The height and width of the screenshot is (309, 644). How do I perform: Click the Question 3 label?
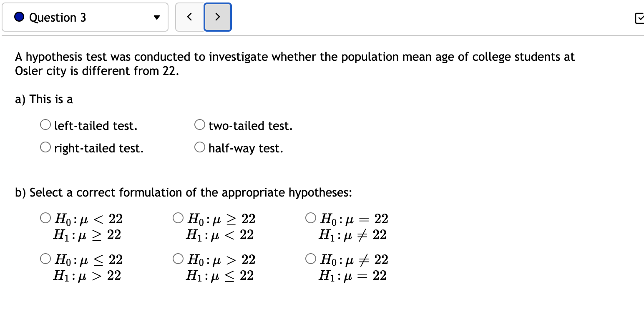(57, 17)
